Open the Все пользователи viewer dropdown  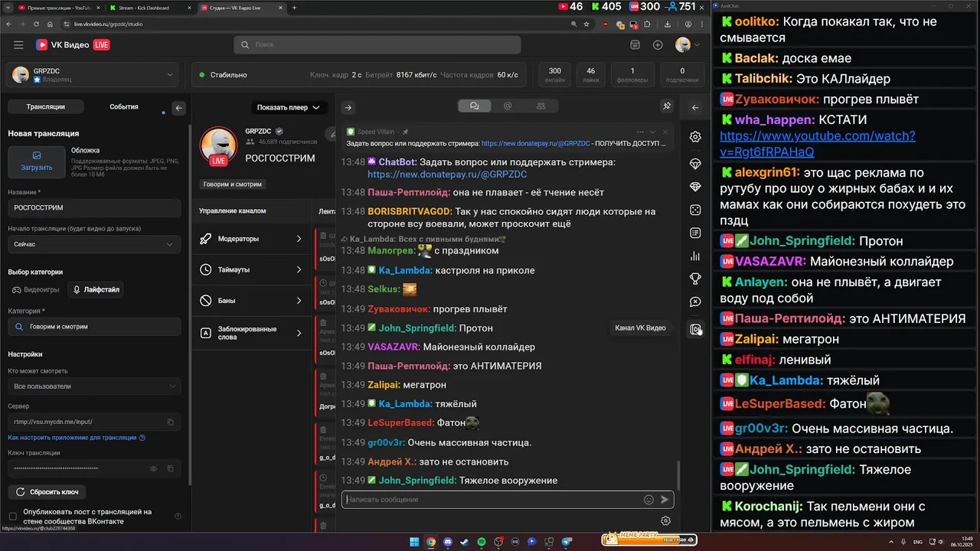94,386
